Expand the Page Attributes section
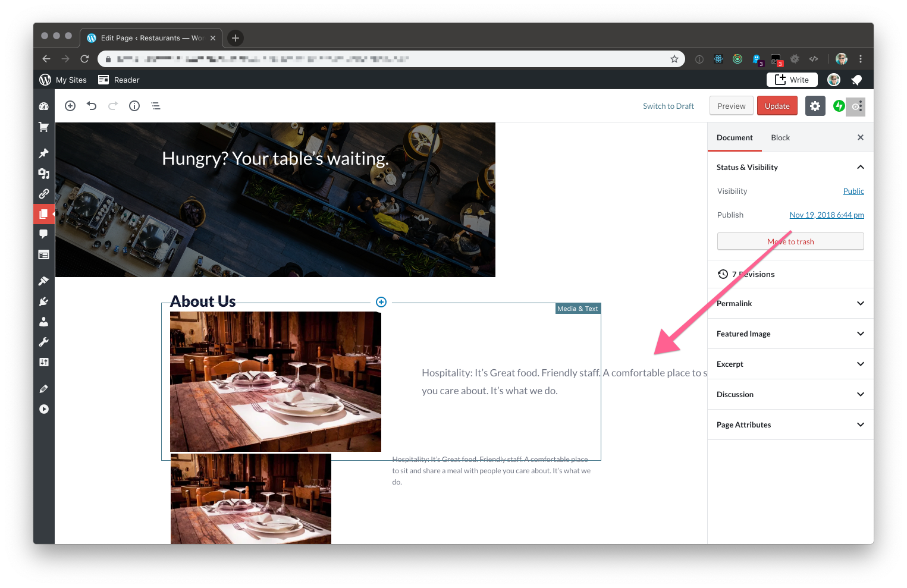 [790, 425]
